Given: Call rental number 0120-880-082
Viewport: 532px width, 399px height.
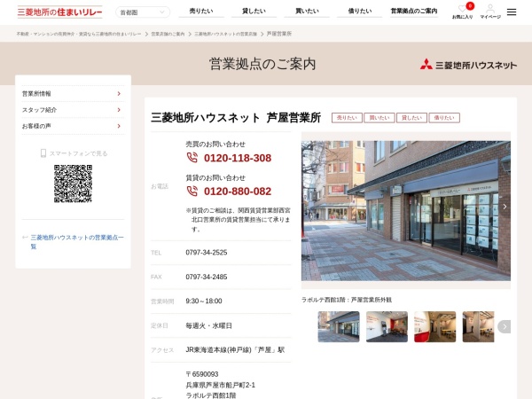Looking at the screenshot, I should pyautogui.click(x=238, y=191).
